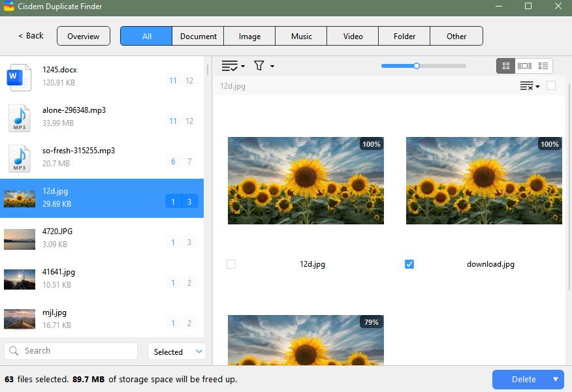Switch to the Music tab
This screenshot has width=572, height=392.
[x=301, y=37]
